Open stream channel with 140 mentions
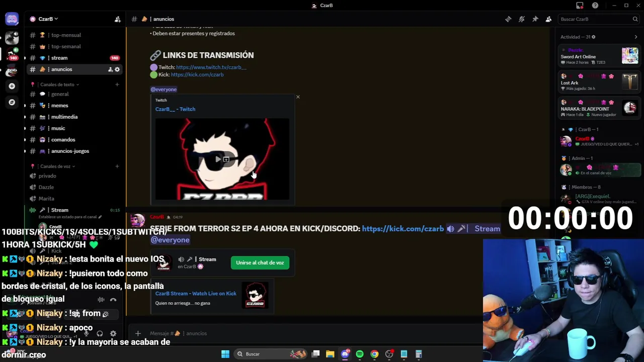Viewport: 644px width, 362px height. (x=74, y=58)
